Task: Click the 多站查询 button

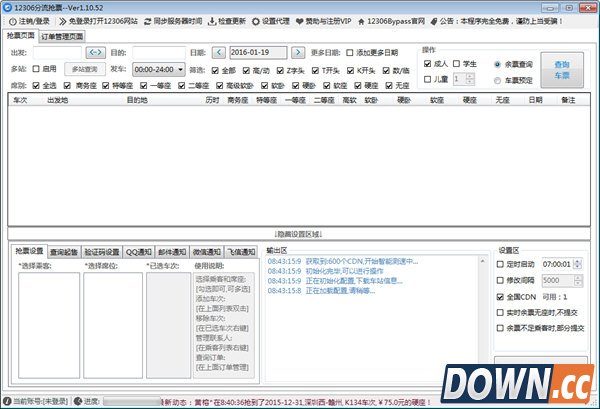Action: [85, 69]
